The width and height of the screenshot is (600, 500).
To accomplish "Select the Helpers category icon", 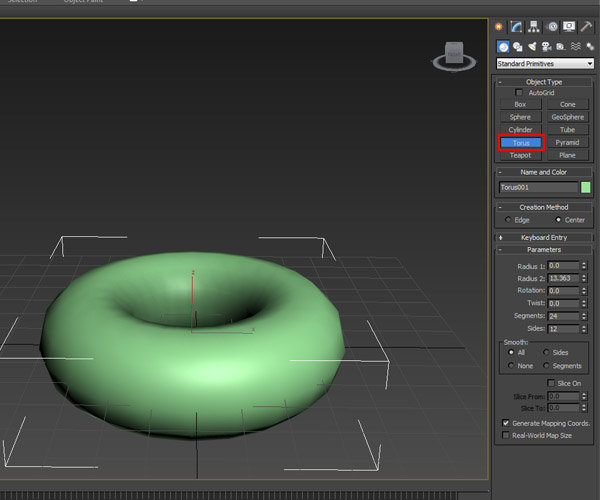I will click(x=561, y=47).
